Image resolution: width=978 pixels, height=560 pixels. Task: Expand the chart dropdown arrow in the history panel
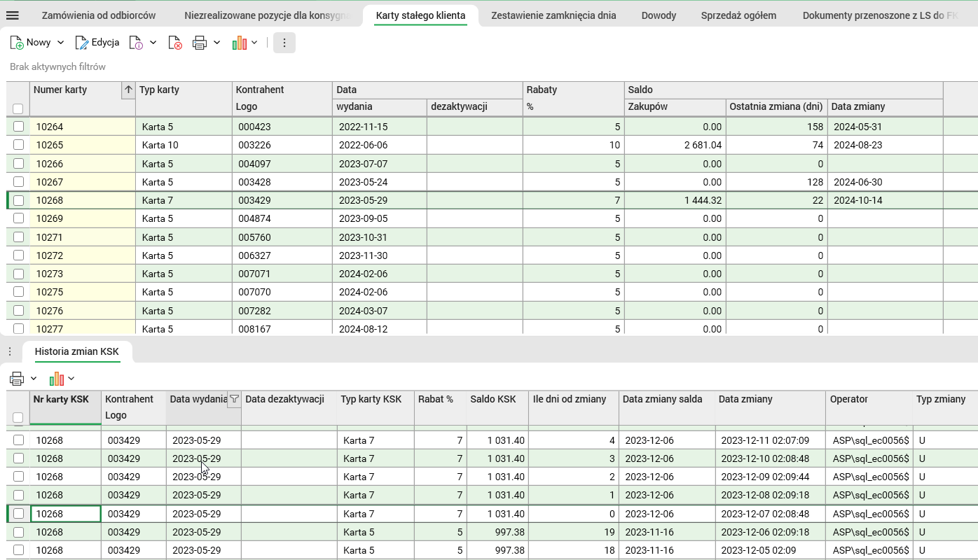71,379
